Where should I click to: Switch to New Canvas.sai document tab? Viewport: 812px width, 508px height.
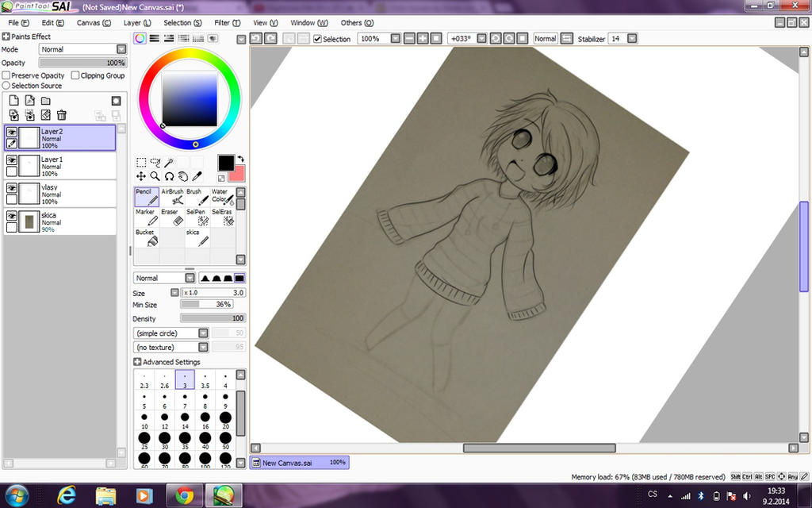(x=299, y=463)
